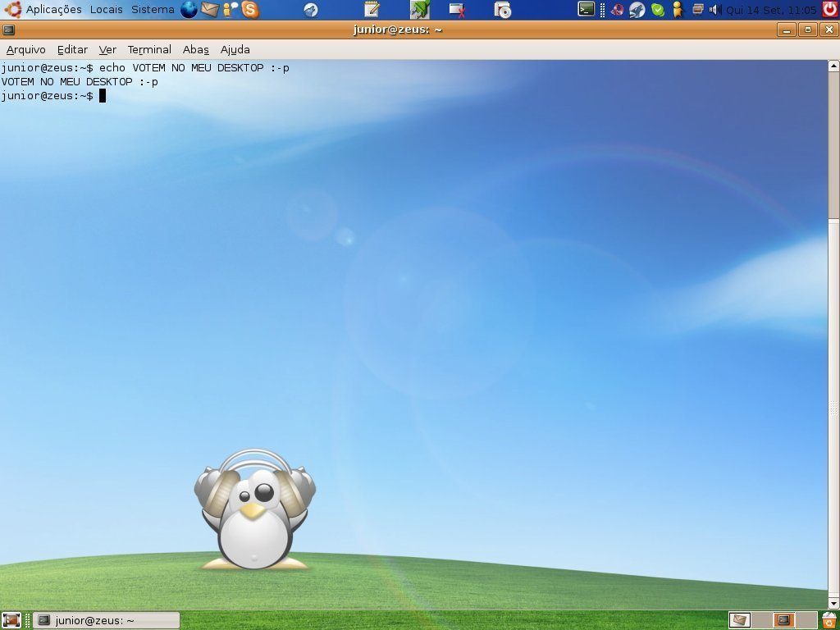Click the scrollbar up arrow
Screen dimensions: 840x630
pyautogui.click(x=833, y=66)
